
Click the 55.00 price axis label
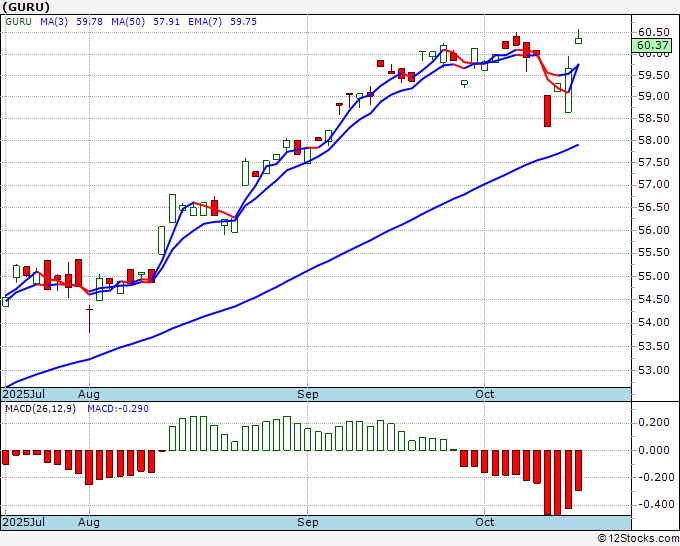[654, 276]
